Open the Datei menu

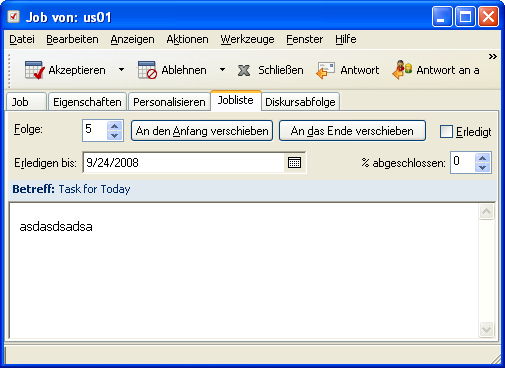pos(22,39)
